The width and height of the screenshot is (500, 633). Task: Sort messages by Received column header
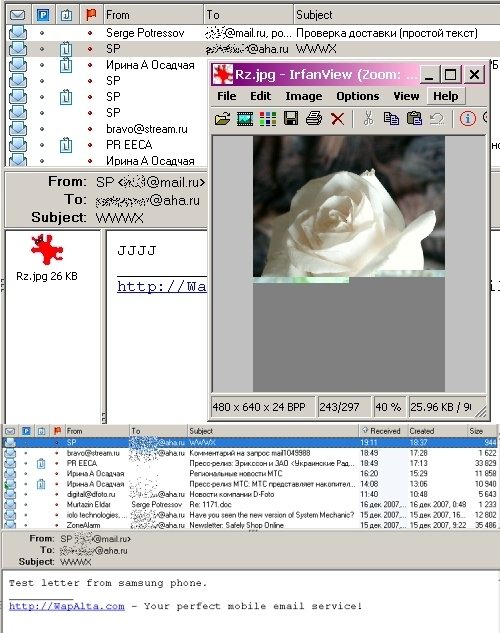pos(381,431)
